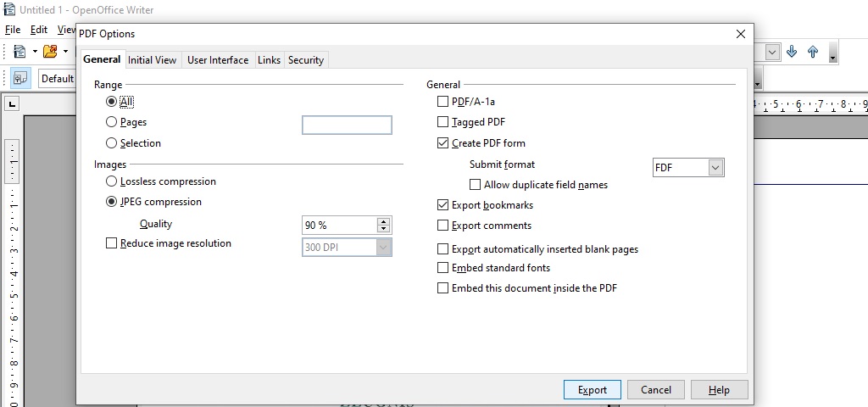This screenshot has width=868, height=407.
Task: Choose the Selection range option
Action: coord(111,142)
